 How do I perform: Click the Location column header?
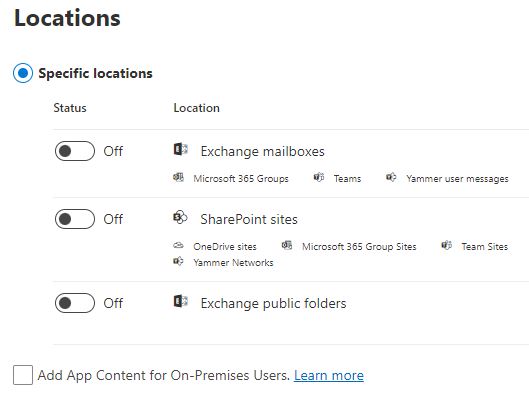pos(197,108)
